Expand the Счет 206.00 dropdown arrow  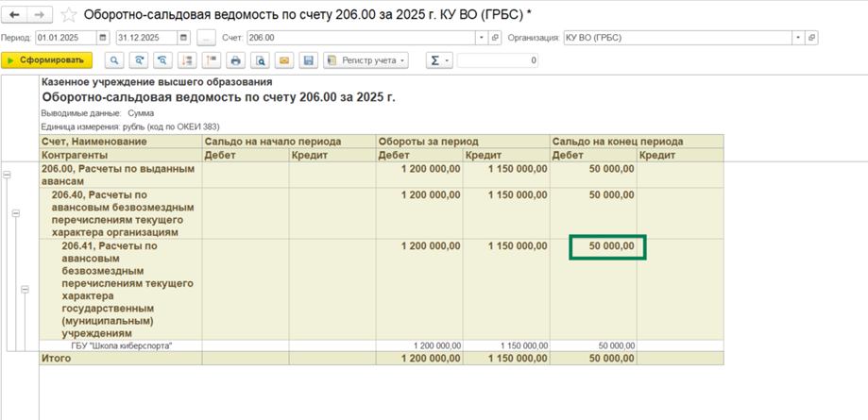pyautogui.click(x=482, y=38)
